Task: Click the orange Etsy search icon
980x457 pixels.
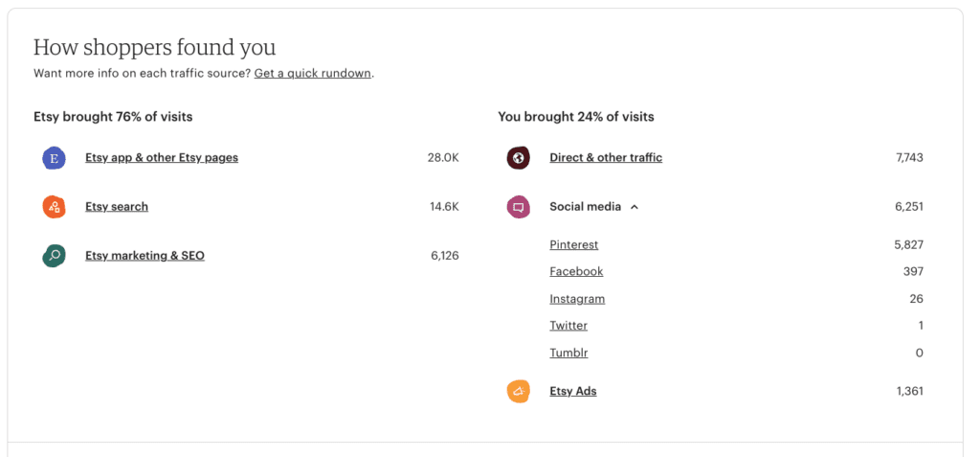Action: [54, 207]
